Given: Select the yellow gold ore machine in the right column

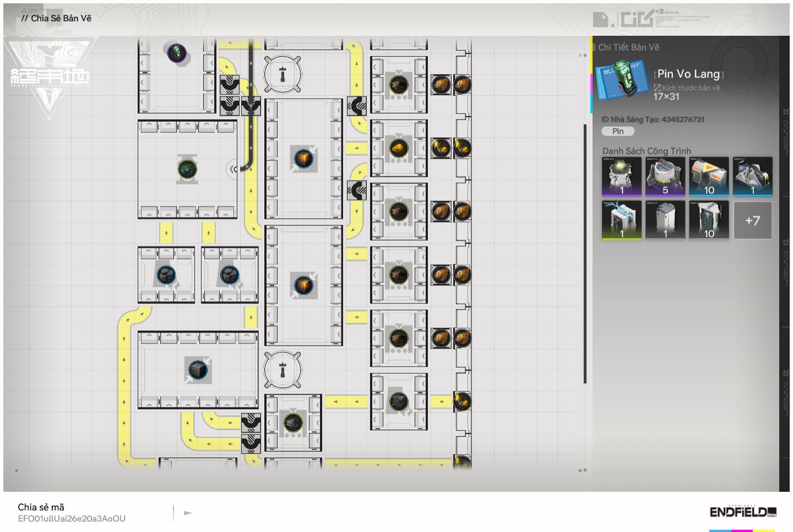Looking at the screenshot, I should coord(399,148).
